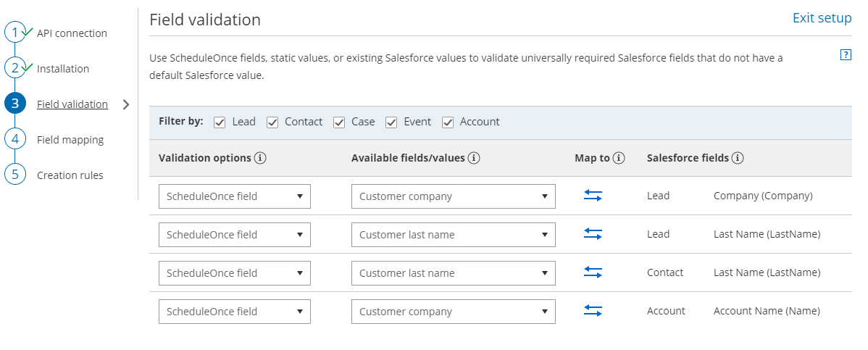Click map arrows icon for Account Name row
The height and width of the screenshot is (350, 868).
coord(593,311)
